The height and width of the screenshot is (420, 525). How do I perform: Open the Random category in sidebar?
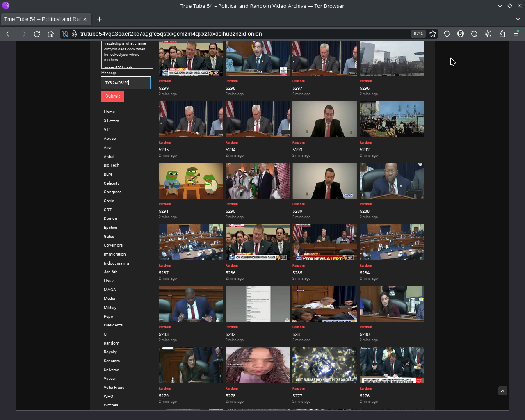112,343
